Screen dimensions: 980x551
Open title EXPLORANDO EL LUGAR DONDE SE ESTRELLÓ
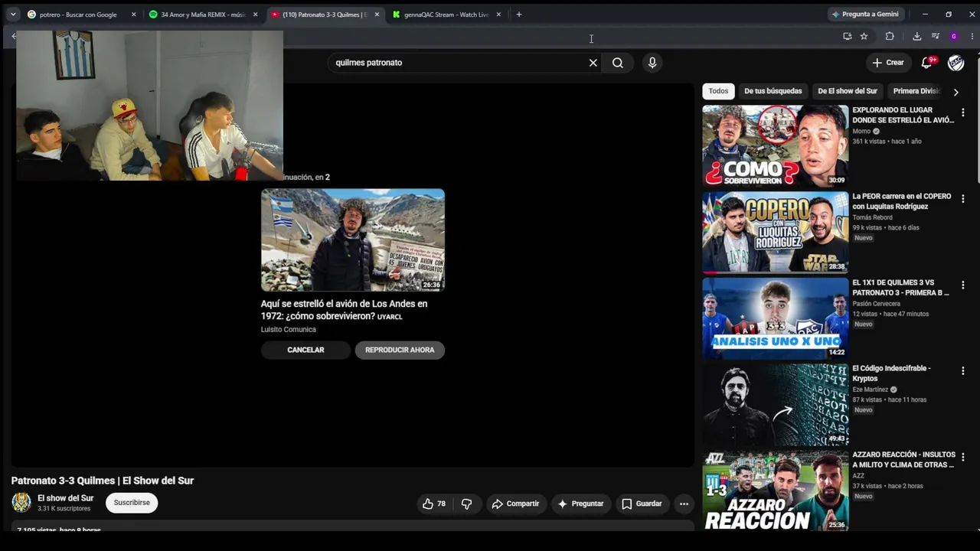click(x=903, y=115)
